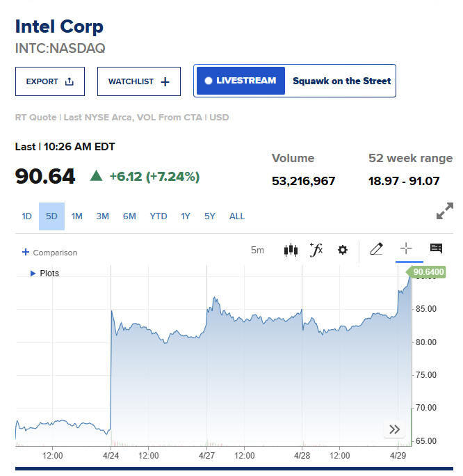The image size is (463, 476).
Task: Open the candlestick chart type selector
Action: [291, 250]
